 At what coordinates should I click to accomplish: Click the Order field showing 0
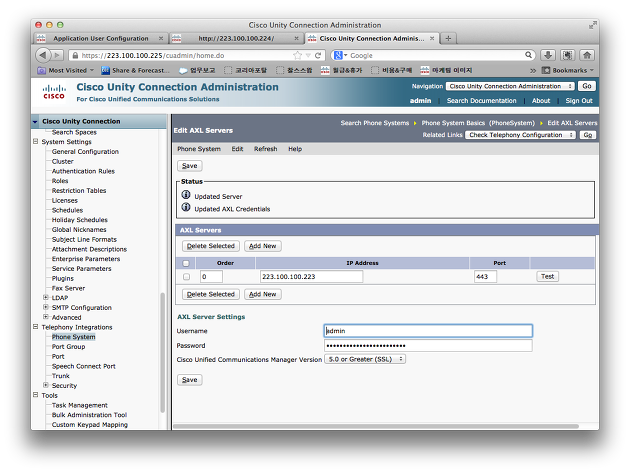(211, 276)
